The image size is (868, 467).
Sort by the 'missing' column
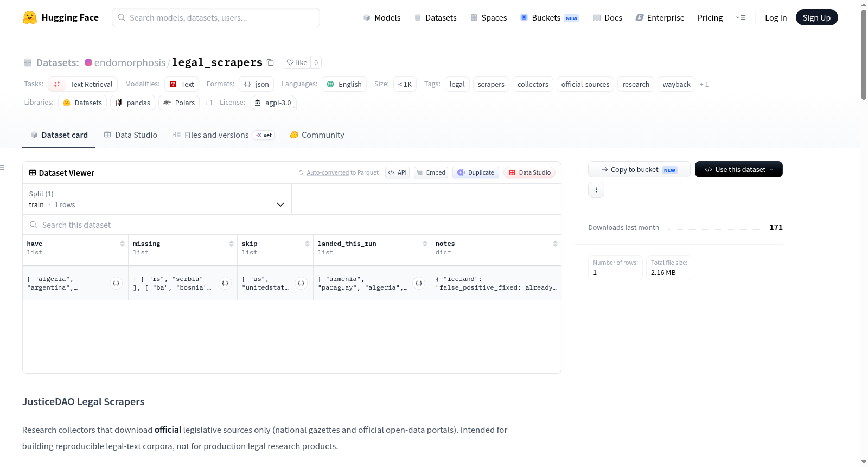231,244
